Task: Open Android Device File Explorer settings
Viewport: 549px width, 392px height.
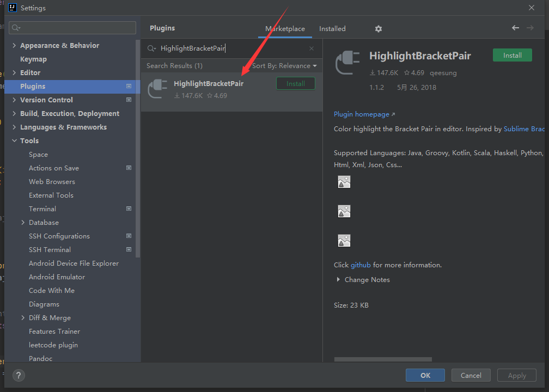Action: pos(74,263)
